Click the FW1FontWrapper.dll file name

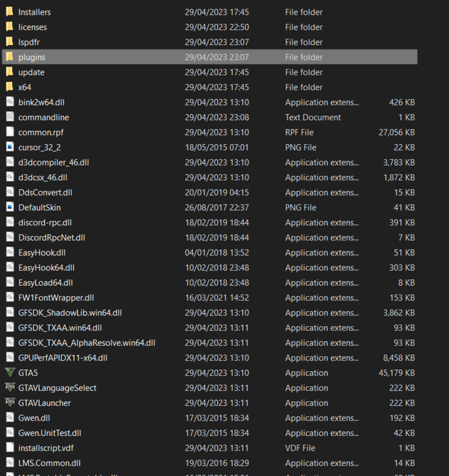point(56,298)
